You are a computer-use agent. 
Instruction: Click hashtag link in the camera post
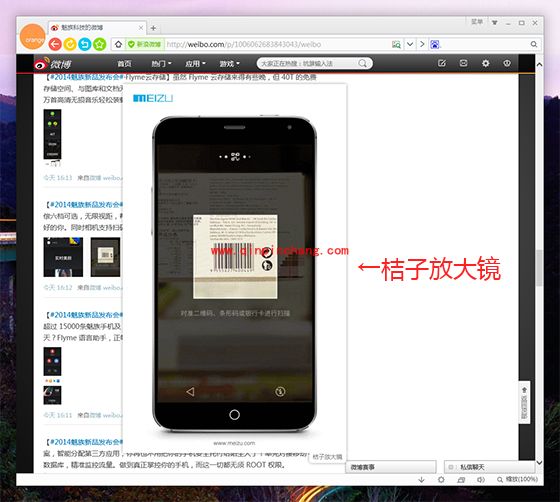coord(86,205)
